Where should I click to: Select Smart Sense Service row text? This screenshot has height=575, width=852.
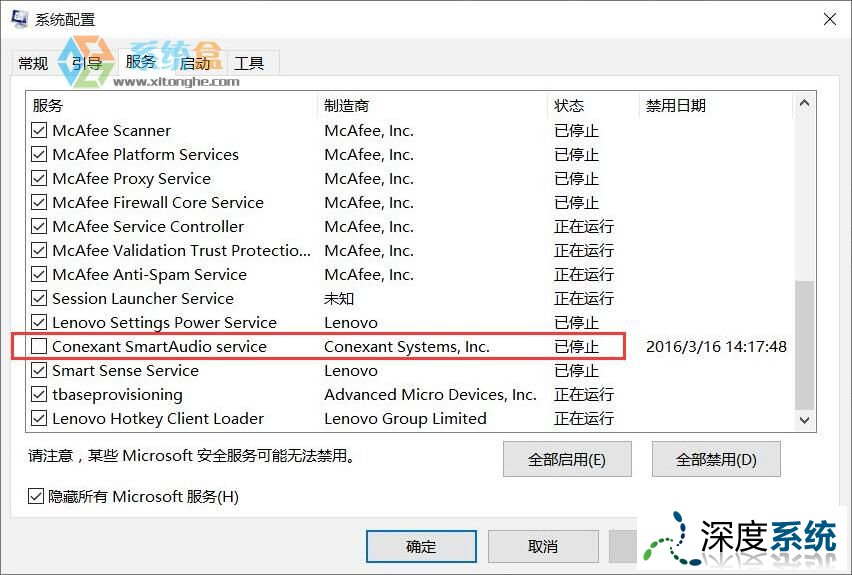coord(126,371)
